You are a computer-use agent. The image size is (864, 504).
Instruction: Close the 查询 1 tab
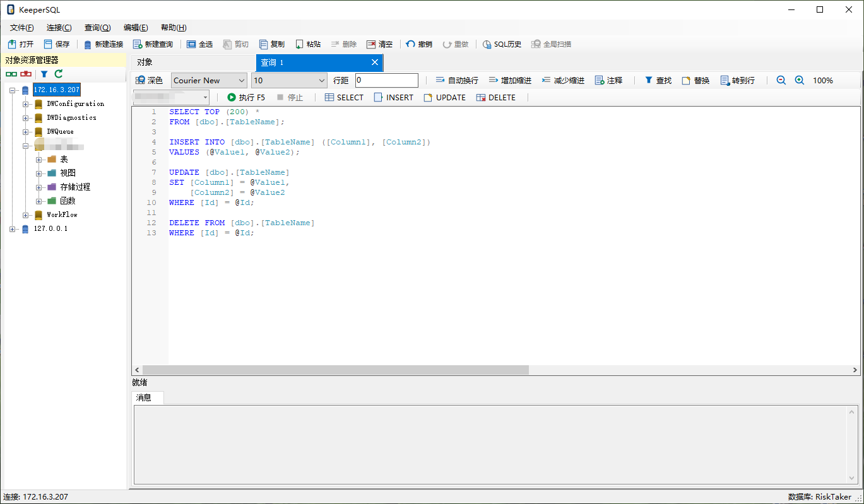[375, 62]
